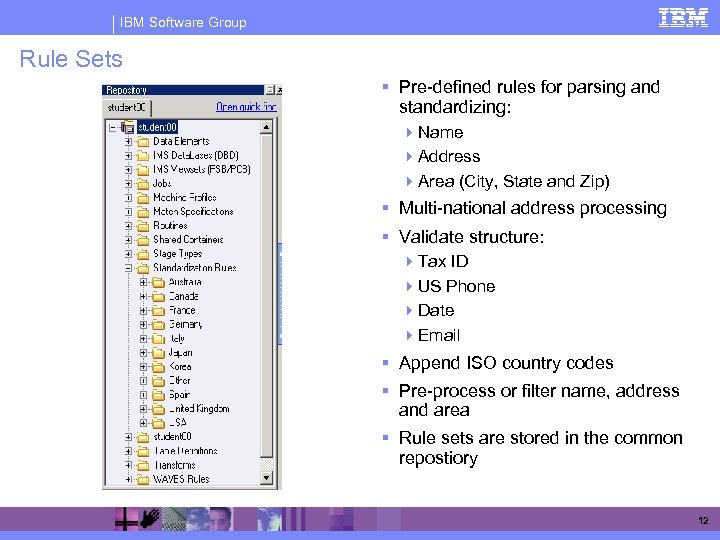
Task: Expand the Routines node
Action: click(129, 226)
